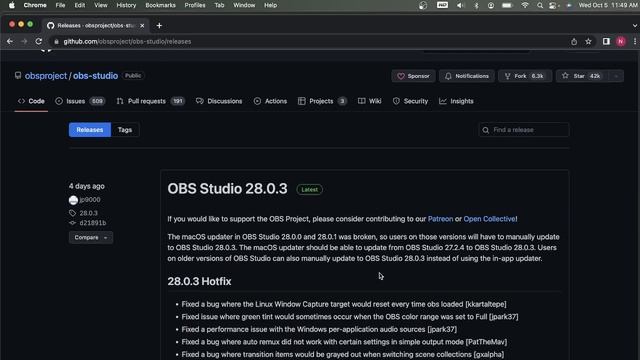Open the Bookmarks menu
This screenshot has height=360, width=640.
tap(160, 5)
